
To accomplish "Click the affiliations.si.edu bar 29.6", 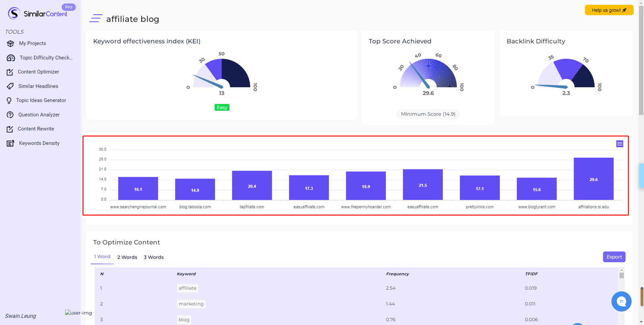I will pos(594,179).
